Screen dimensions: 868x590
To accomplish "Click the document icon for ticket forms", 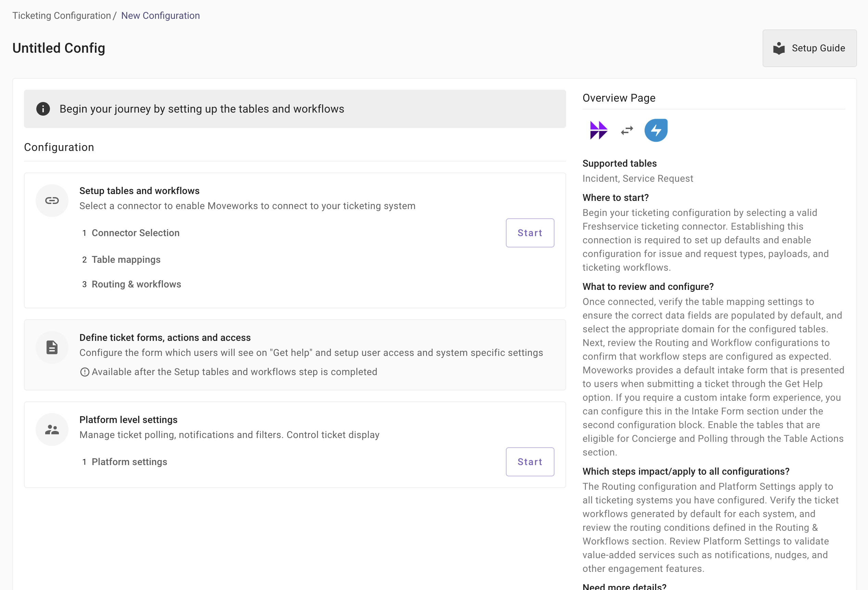I will [52, 347].
